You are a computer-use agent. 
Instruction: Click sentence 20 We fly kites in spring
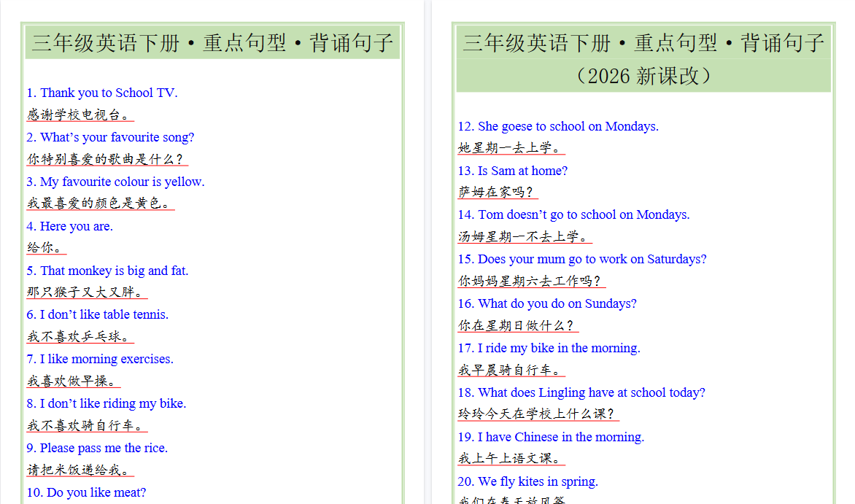tap(529, 481)
